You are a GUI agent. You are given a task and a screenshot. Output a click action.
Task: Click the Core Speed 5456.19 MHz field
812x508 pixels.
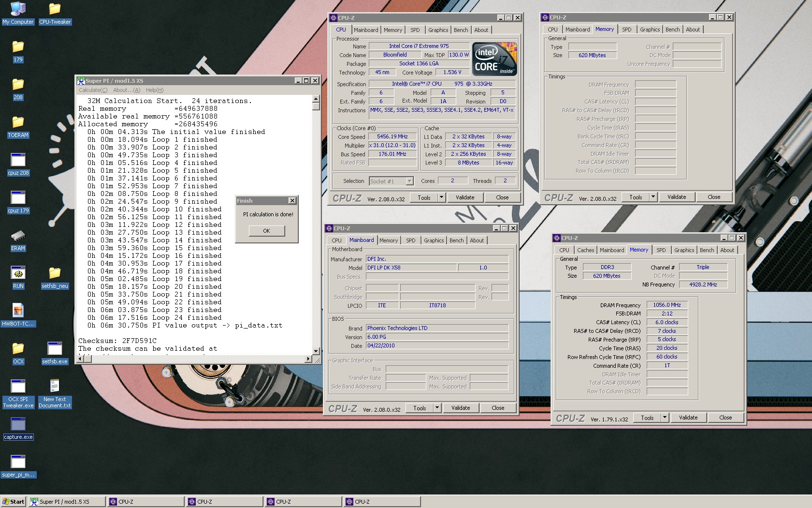point(392,137)
